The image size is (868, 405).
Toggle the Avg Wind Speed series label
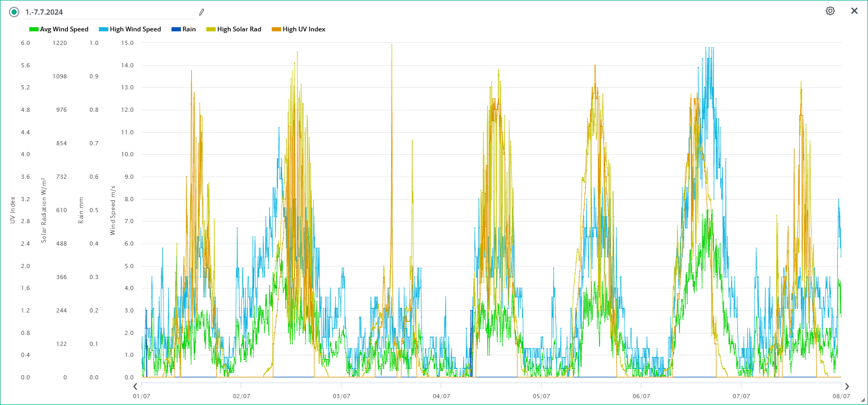[64, 29]
